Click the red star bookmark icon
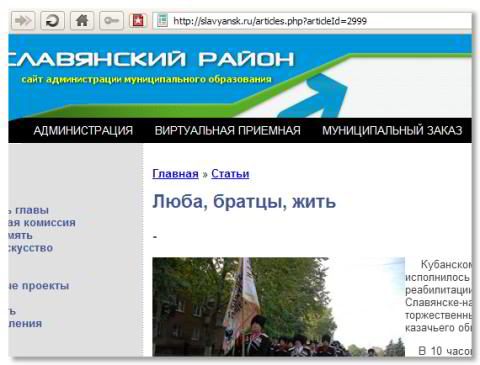The width and height of the screenshot is (480, 365). click(138, 21)
